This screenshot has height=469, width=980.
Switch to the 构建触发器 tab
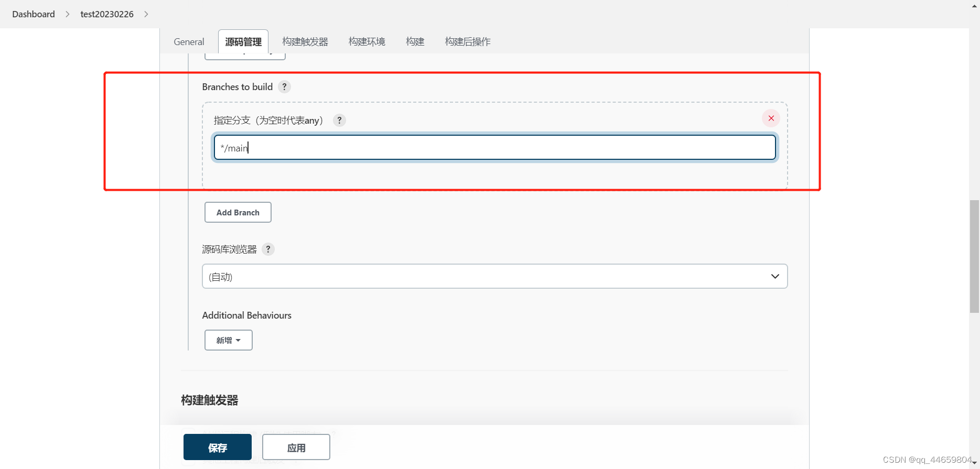point(305,41)
